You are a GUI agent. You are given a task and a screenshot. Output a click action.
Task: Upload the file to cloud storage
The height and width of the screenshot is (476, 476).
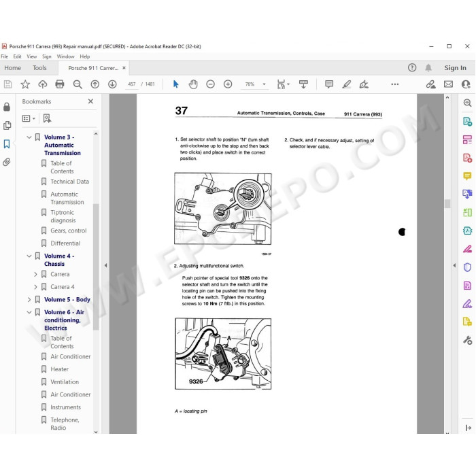(x=42, y=84)
